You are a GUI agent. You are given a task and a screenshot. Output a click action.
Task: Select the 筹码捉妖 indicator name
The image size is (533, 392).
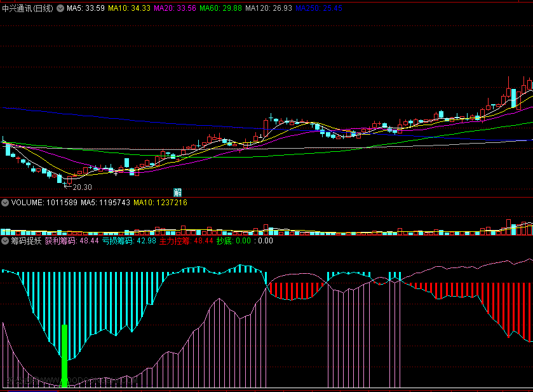click(x=26, y=241)
